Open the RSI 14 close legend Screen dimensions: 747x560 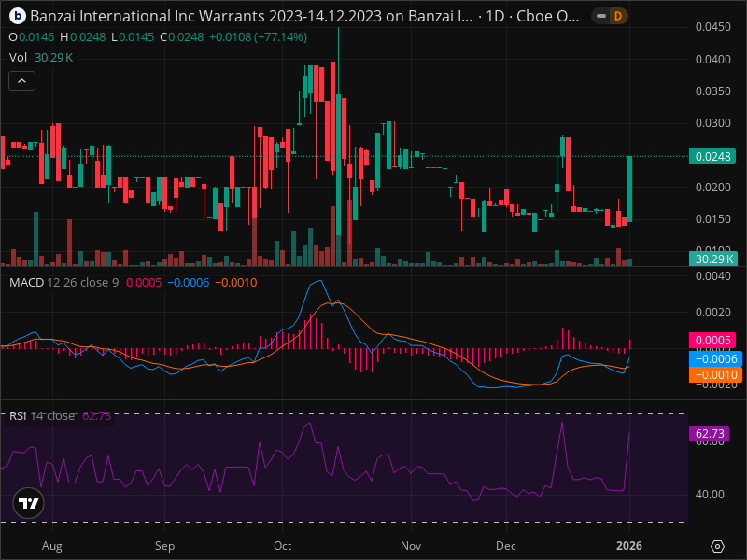42,415
